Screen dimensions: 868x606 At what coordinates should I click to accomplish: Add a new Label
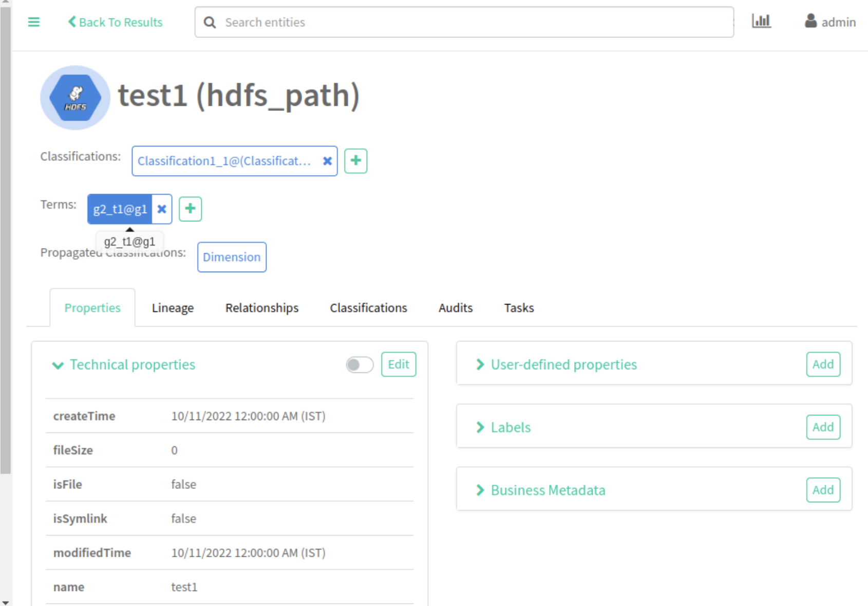point(823,427)
